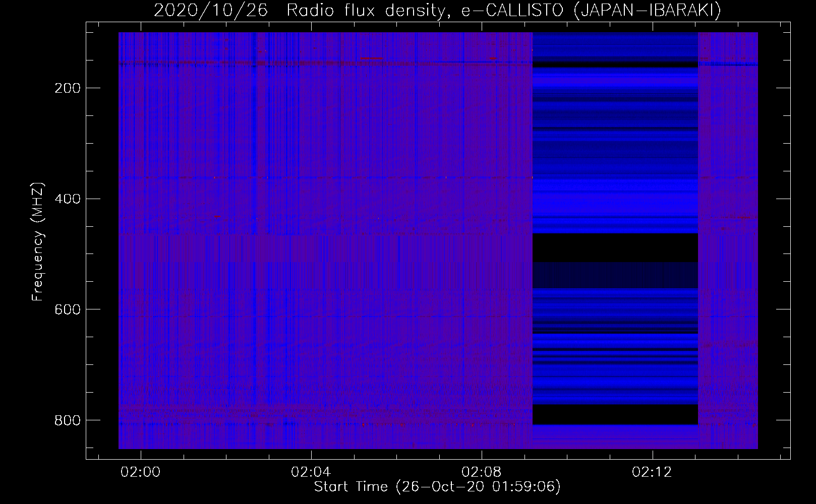Select the 600 frequency tick label
The width and height of the screenshot is (816, 504).
67,309
